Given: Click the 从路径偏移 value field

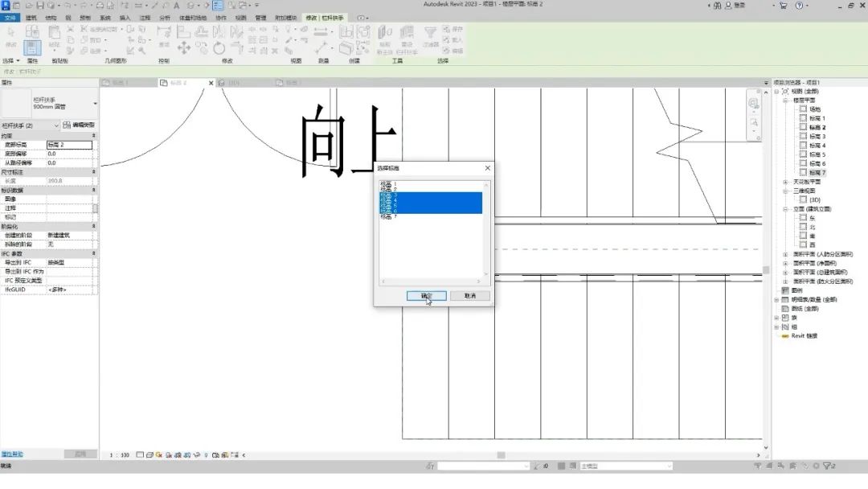Looking at the screenshot, I should 69,162.
